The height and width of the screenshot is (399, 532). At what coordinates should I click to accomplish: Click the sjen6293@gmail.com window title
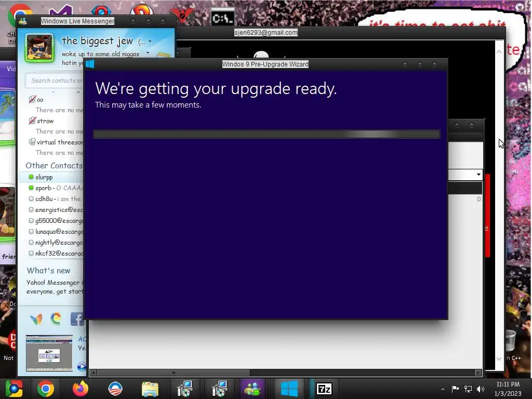point(265,33)
